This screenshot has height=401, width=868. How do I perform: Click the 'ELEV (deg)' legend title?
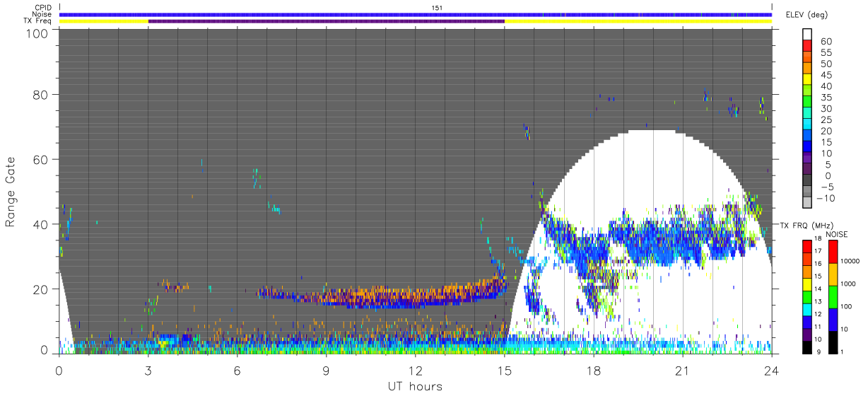pos(807,15)
